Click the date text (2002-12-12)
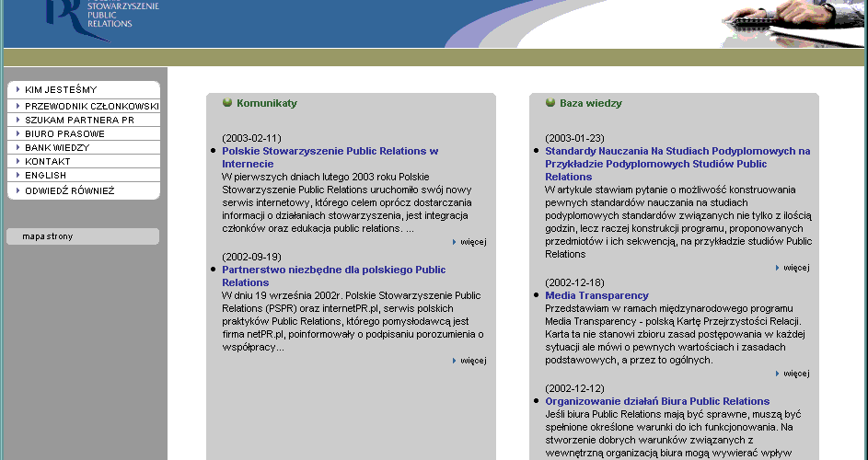 (x=574, y=388)
